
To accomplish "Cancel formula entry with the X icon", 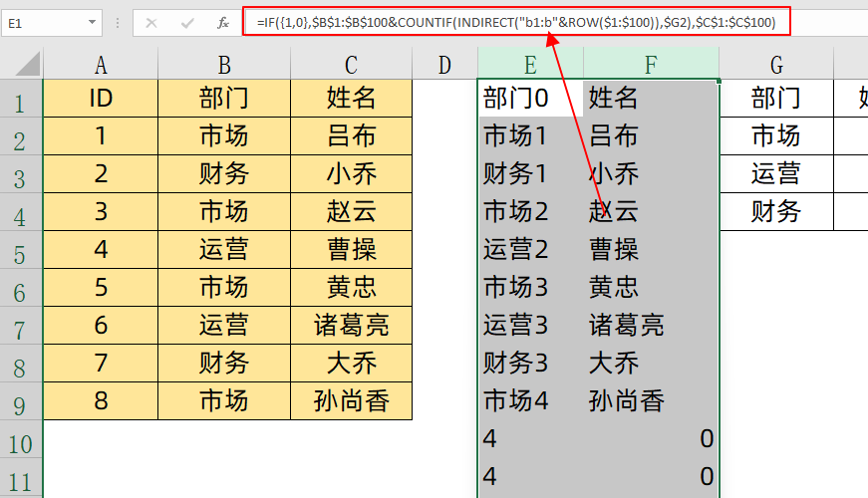I will coord(151,23).
